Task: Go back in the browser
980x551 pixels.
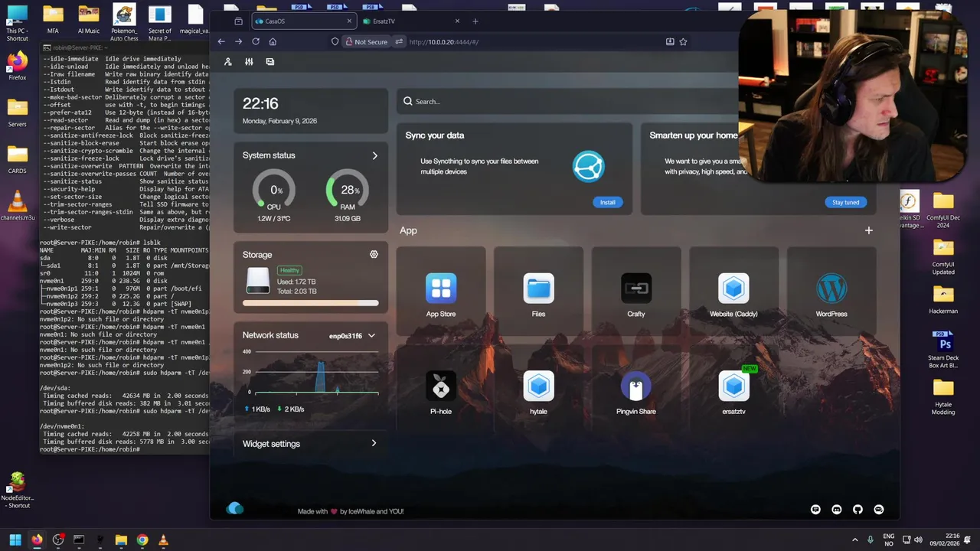Action: [x=221, y=41]
